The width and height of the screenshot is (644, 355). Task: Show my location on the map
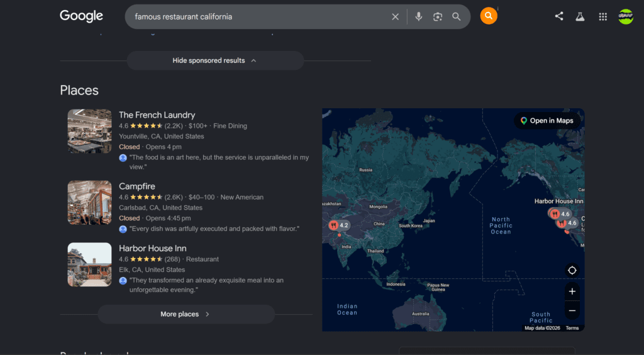(572, 271)
